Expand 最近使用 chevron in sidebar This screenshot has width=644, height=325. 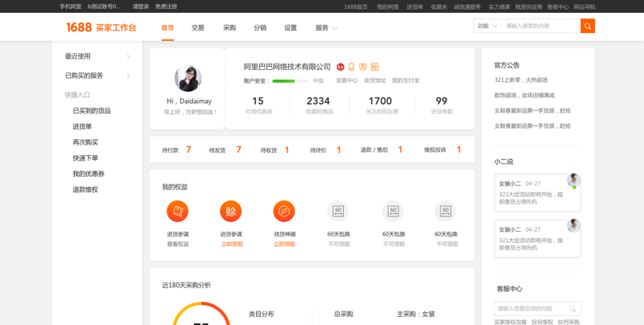[128, 56]
